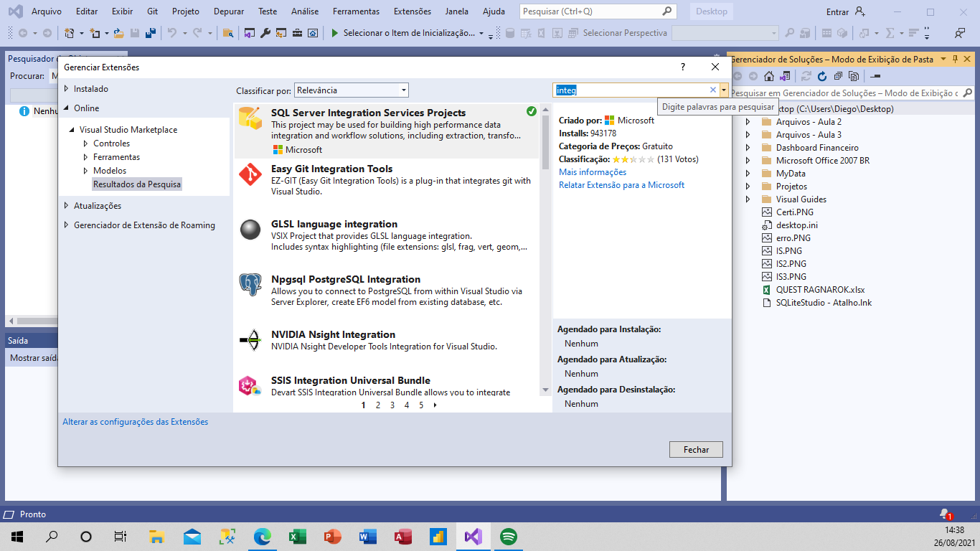The width and height of the screenshot is (980, 551).
Task: Open the Arquivo menu
Action: (47, 11)
